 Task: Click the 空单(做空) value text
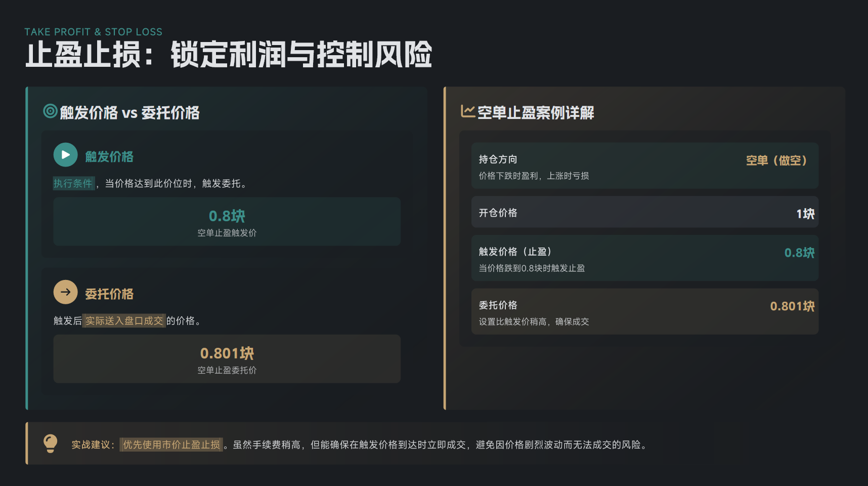click(x=776, y=160)
